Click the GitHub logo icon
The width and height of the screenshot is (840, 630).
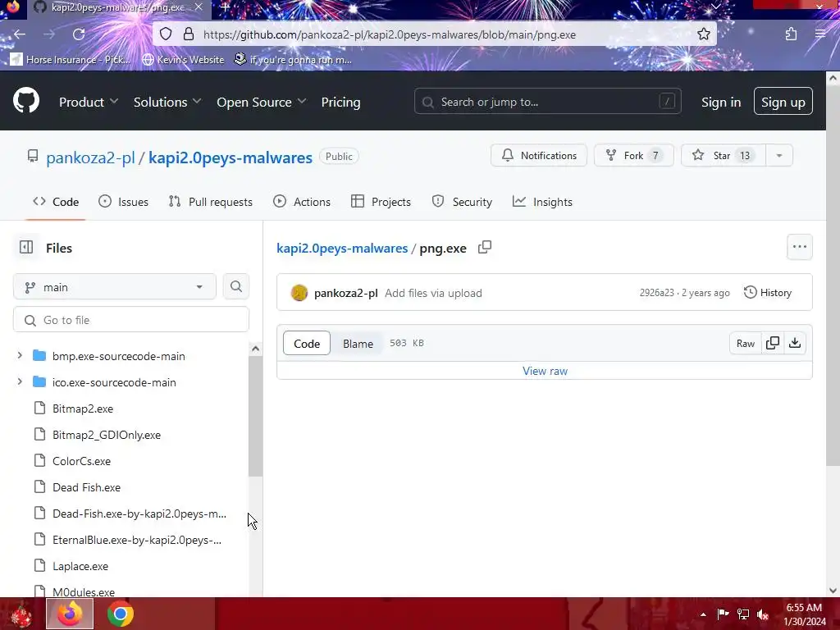(25, 100)
